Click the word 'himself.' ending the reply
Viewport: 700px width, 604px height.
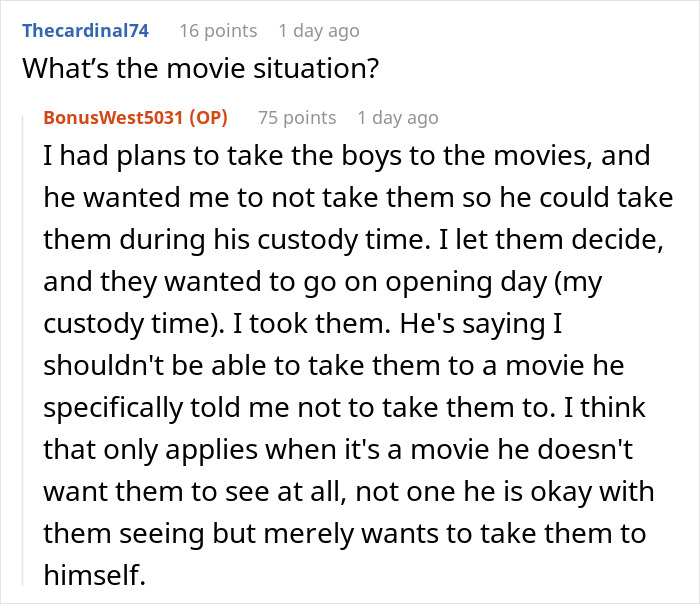[x=95, y=575]
